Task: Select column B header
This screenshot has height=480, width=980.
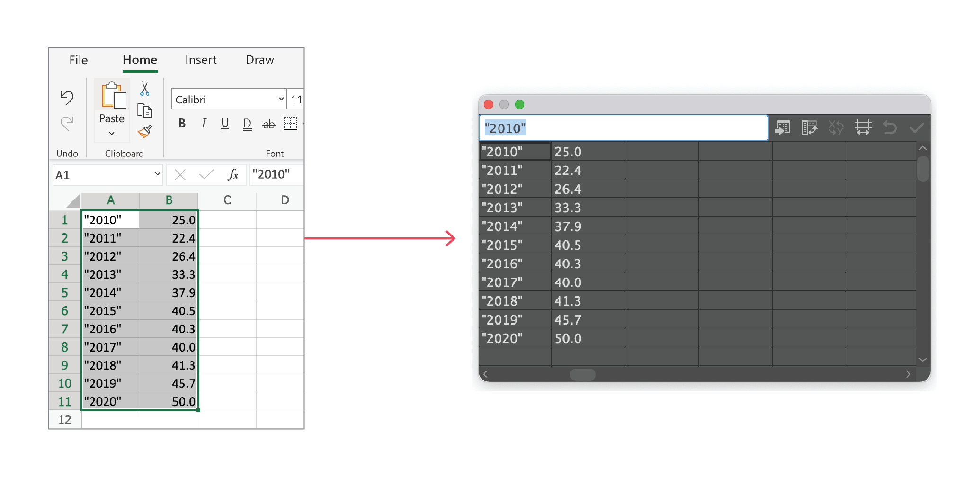Action: click(x=169, y=200)
